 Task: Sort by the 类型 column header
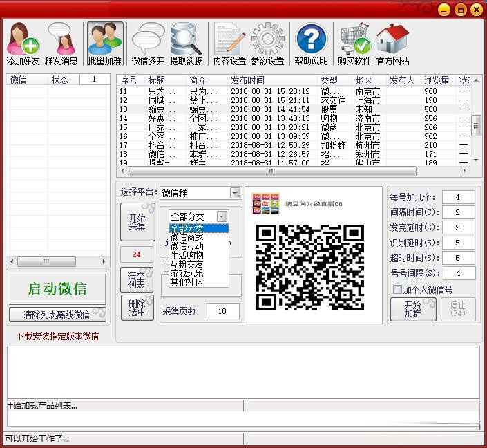(x=335, y=80)
